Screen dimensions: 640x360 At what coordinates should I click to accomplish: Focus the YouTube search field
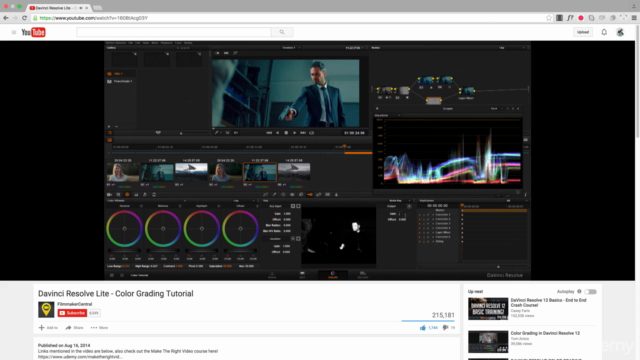click(x=174, y=32)
